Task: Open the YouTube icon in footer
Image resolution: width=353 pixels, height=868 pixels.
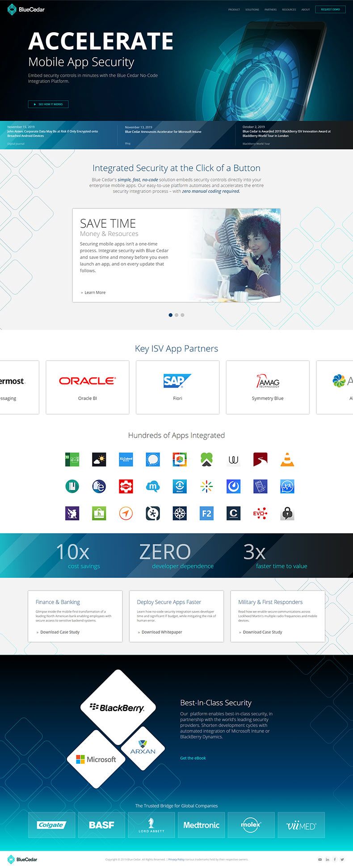Action: click(x=319, y=860)
